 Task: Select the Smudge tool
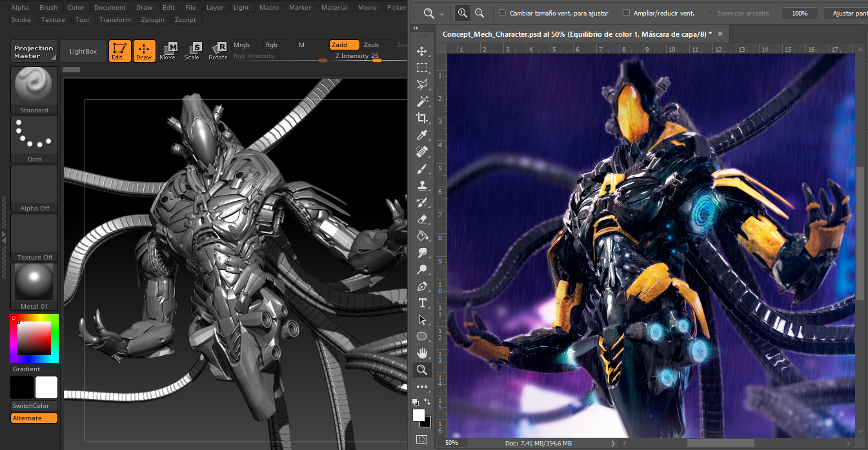(422, 252)
